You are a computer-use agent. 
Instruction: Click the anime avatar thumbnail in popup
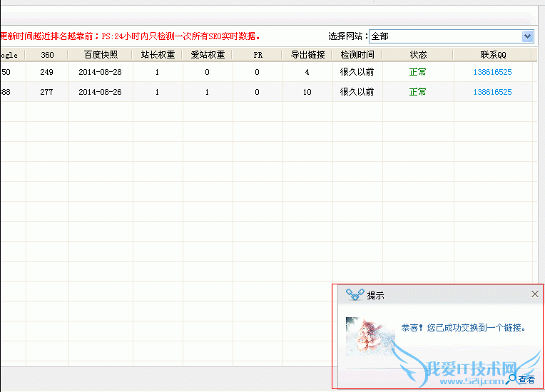pyautogui.click(x=370, y=336)
